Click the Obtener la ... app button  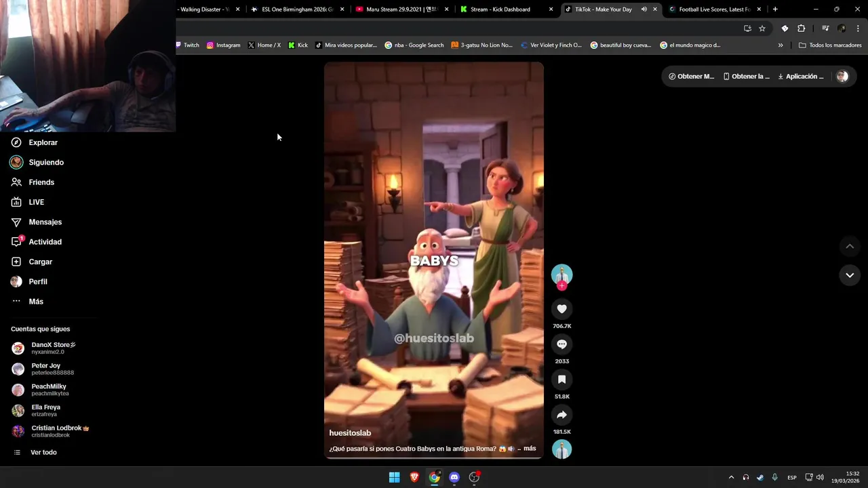click(x=746, y=77)
